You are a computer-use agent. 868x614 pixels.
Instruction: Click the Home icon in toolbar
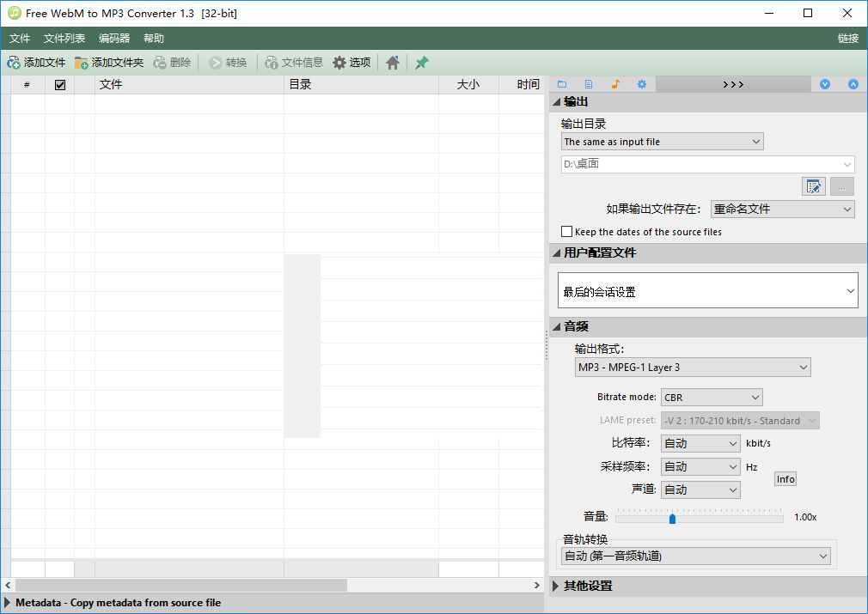coord(393,63)
